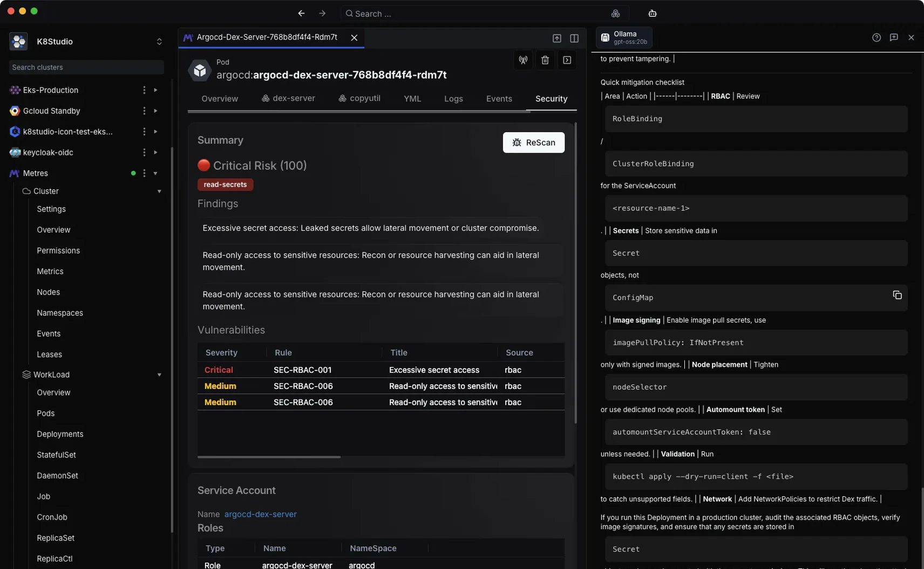
Task: Open CronJob under WorkLoad
Action: pos(52,517)
